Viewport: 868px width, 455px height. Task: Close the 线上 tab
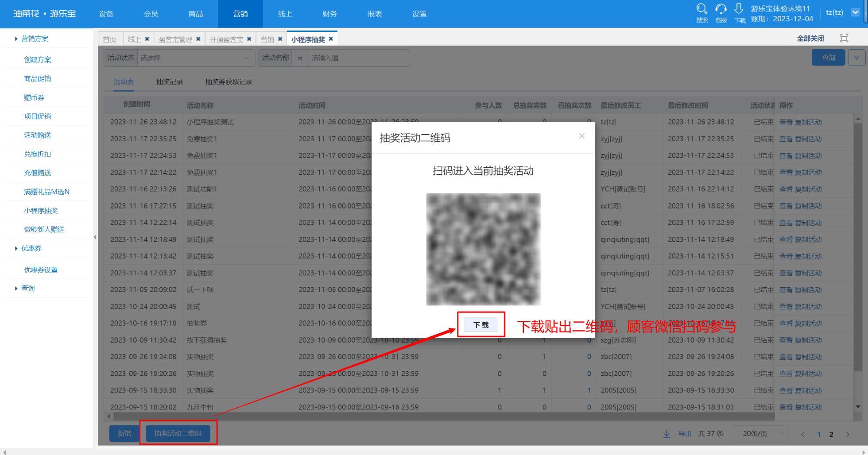click(x=147, y=39)
